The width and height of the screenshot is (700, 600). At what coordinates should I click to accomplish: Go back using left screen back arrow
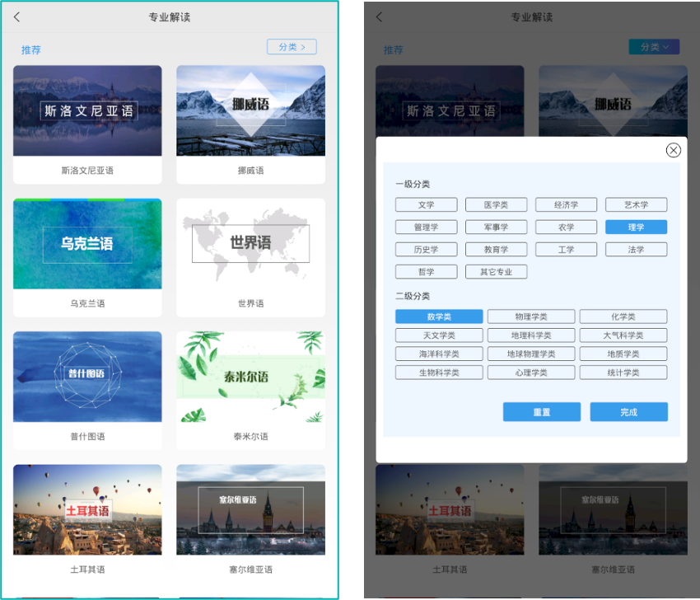(17, 17)
